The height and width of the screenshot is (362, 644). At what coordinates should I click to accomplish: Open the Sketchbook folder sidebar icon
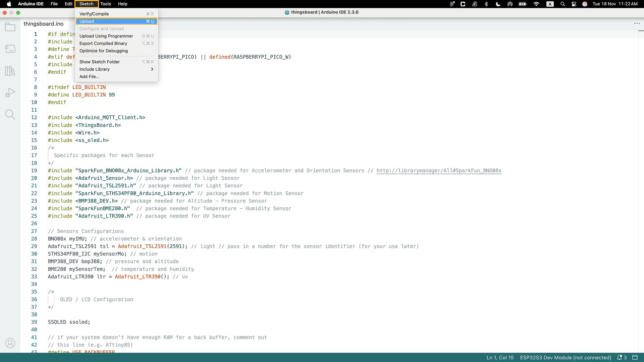(x=10, y=27)
